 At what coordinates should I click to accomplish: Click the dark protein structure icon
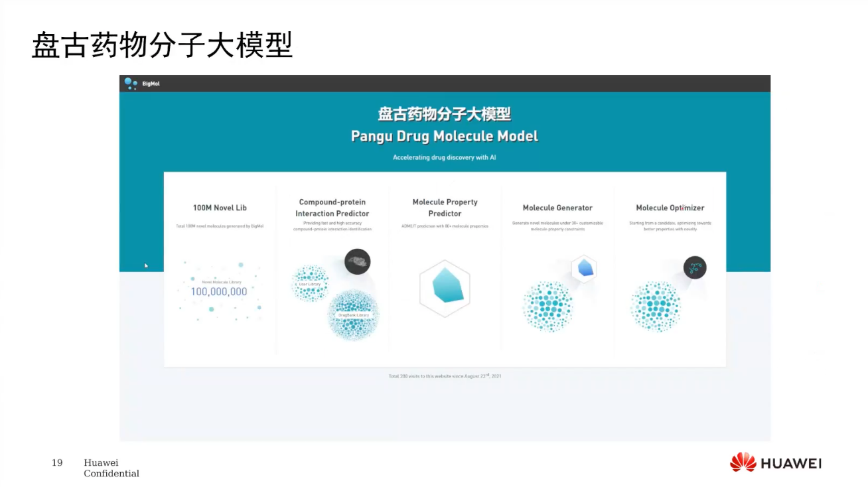(x=358, y=261)
